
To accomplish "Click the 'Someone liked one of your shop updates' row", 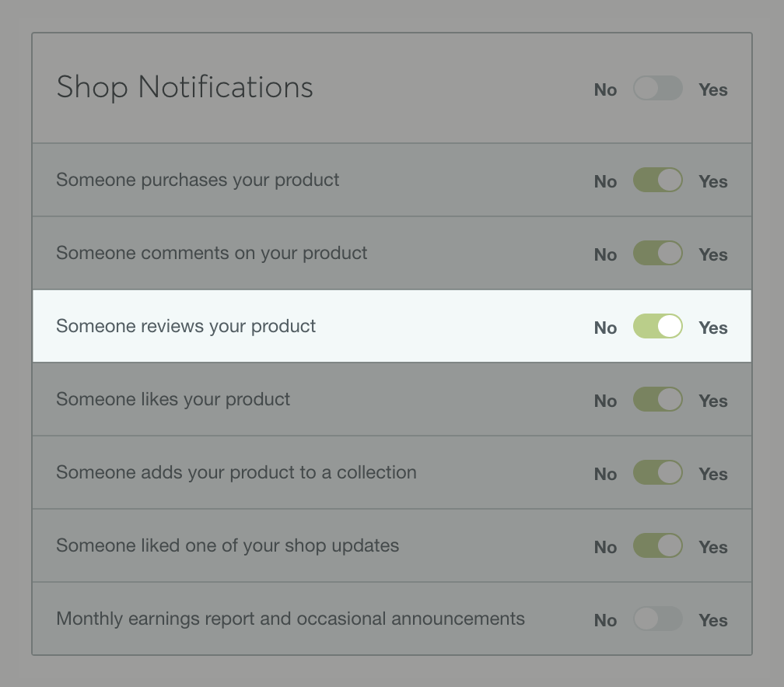I will point(227,545).
